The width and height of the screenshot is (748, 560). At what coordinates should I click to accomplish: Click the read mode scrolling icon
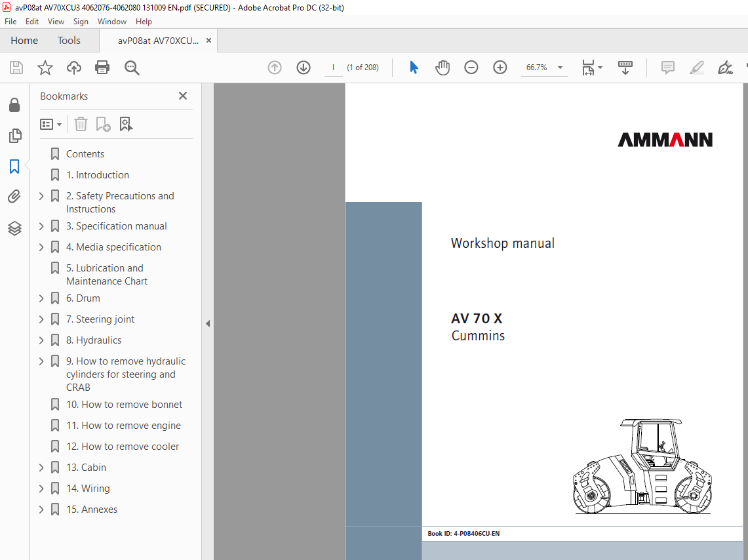pos(625,68)
